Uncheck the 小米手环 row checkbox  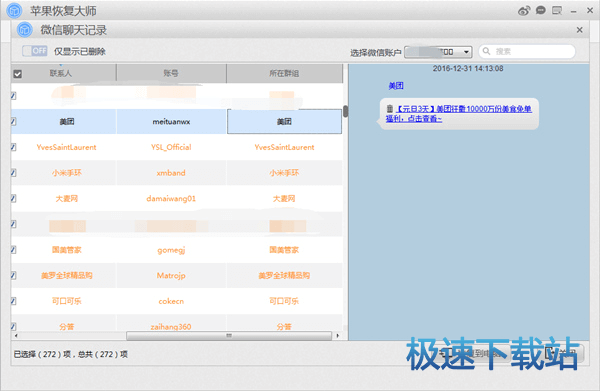13,173
